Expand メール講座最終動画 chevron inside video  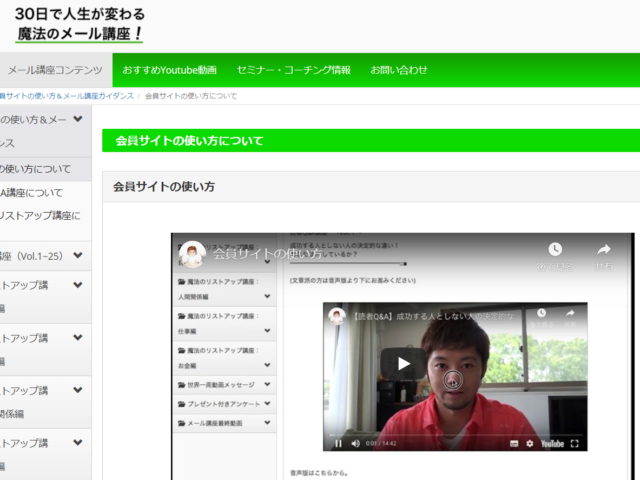[x=267, y=422]
